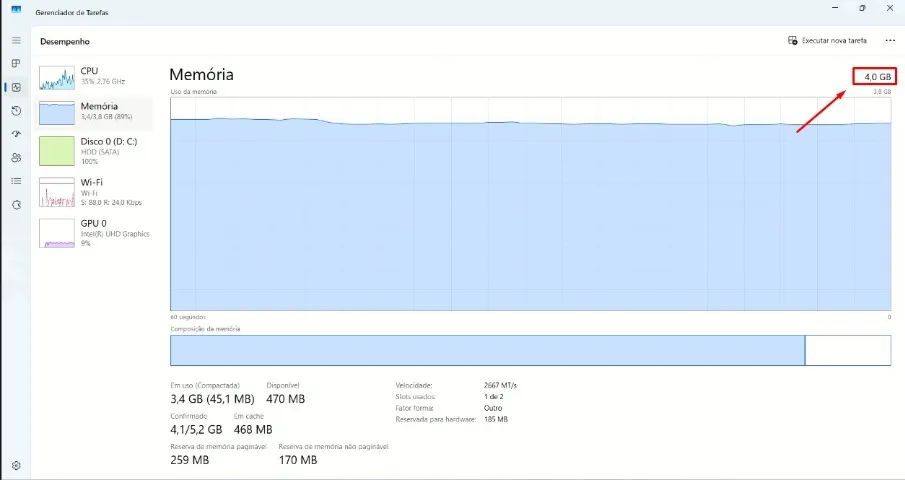The height and width of the screenshot is (480, 905).
Task: Maximize the Task Manager window
Action: 862,8
